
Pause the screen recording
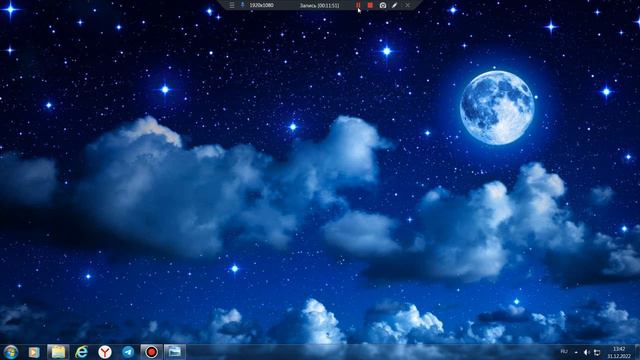click(358, 5)
